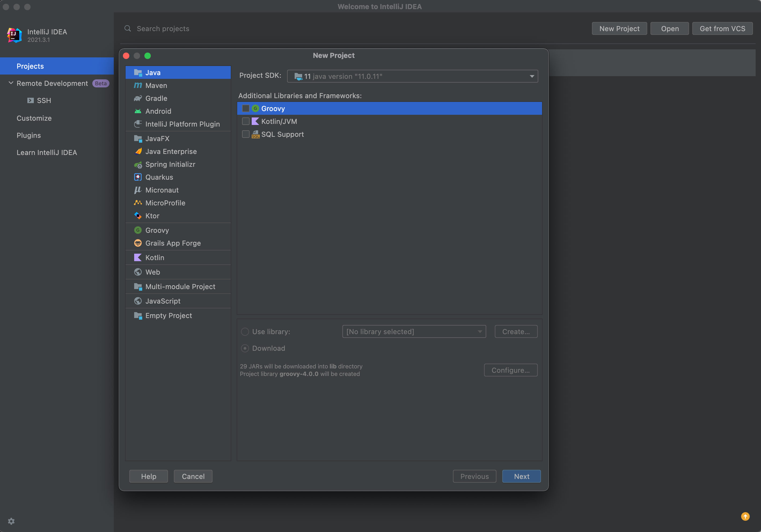Open Plugins in the welcome sidebar
The height and width of the screenshot is (532, 761).
(28, 135)
